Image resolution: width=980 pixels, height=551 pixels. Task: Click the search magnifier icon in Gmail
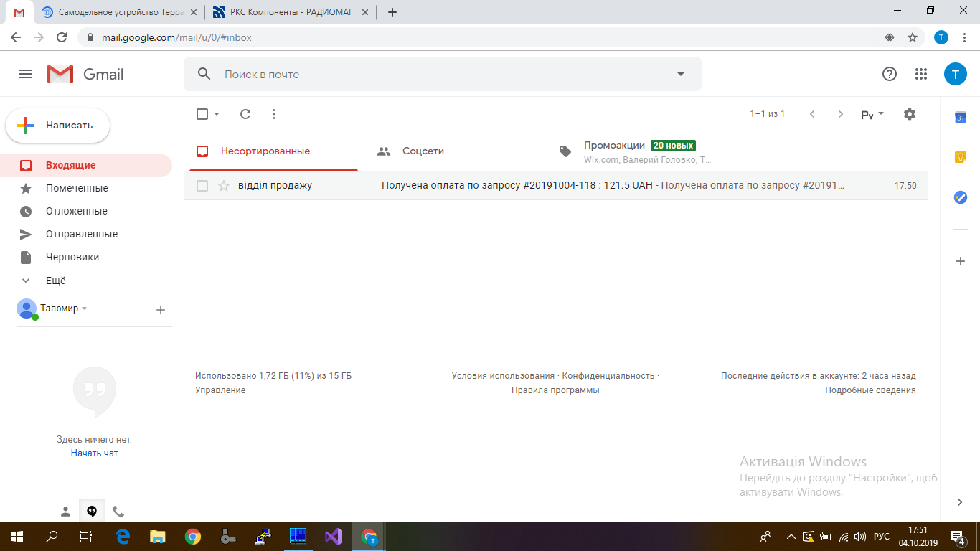(204, 74)
